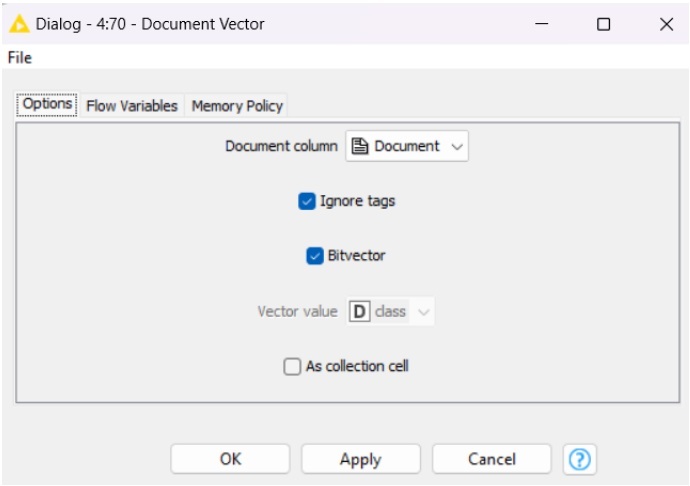Switch to the Flow Variables tab
This screenshot has height=486, width=690.
point(132,106)
